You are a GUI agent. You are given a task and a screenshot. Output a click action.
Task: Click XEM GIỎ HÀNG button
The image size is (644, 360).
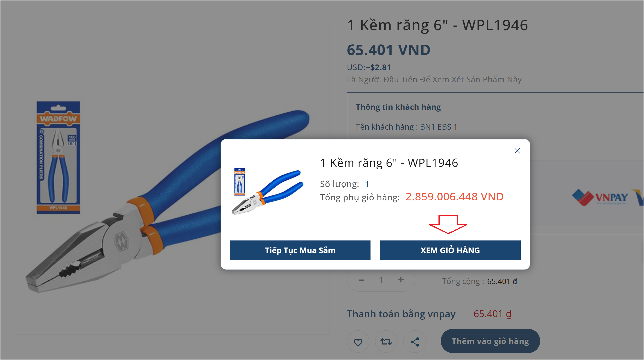450,250
